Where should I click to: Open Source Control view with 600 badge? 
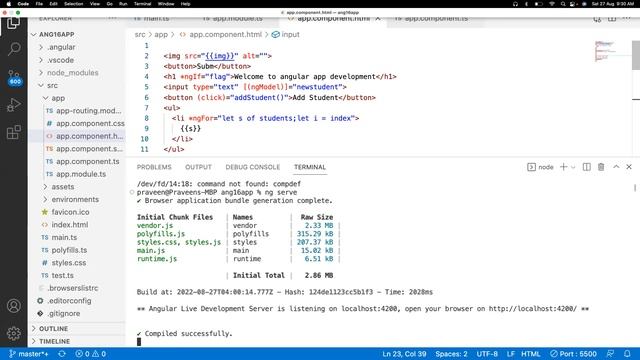pyautogui.click(x=13, y=77)
